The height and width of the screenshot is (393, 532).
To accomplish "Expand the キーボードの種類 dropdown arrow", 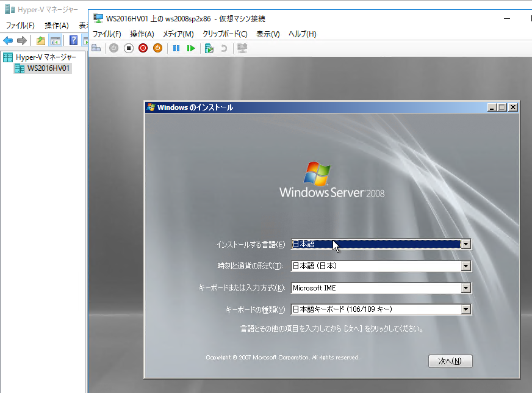I will tap(466, 309).
